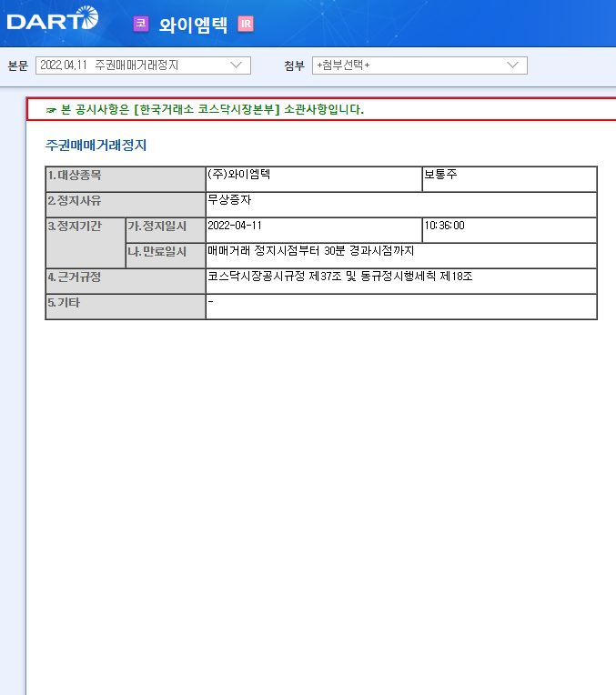Click the pink IR badge

click(x=246, y=24)
